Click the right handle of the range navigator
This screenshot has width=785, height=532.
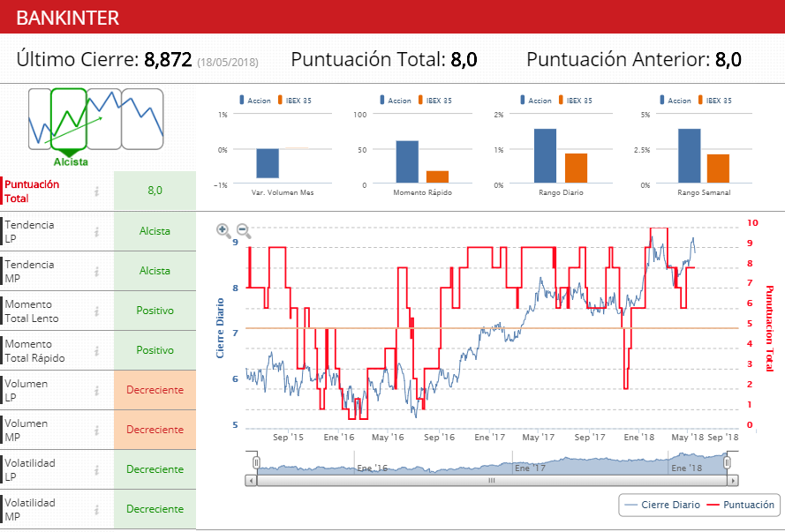[x=727, y=462]
